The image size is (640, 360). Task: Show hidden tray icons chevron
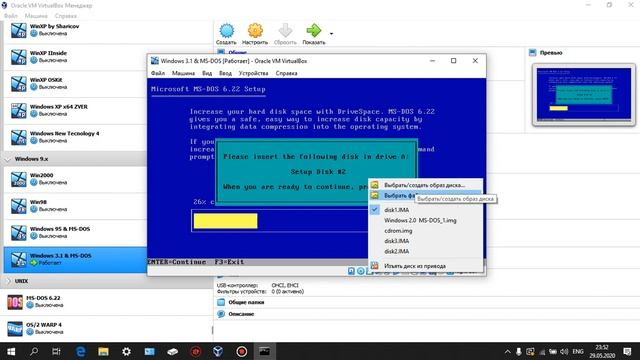coord(507,351)
